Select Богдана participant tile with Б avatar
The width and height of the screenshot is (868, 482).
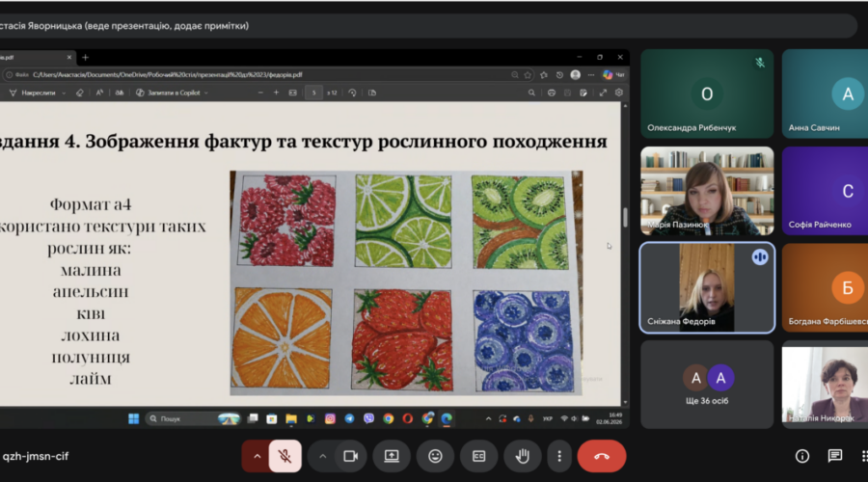825,288
